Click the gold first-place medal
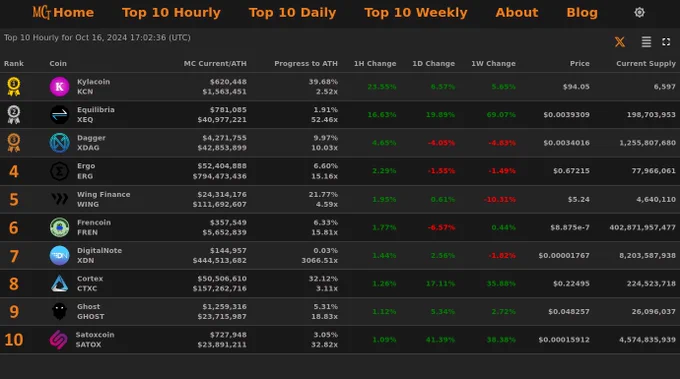The width and height of the screenshot is (680, 379). point(14,86)
